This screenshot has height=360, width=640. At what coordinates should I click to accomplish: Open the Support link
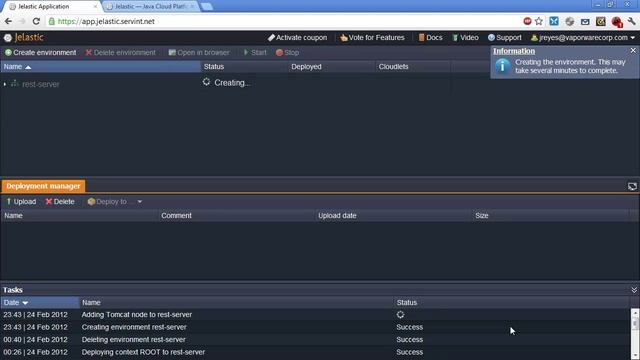click(x=505, y=38)
